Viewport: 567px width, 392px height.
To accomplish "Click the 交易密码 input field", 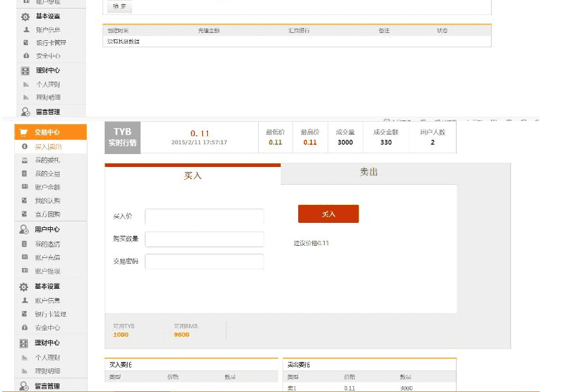I will (204, 262).
